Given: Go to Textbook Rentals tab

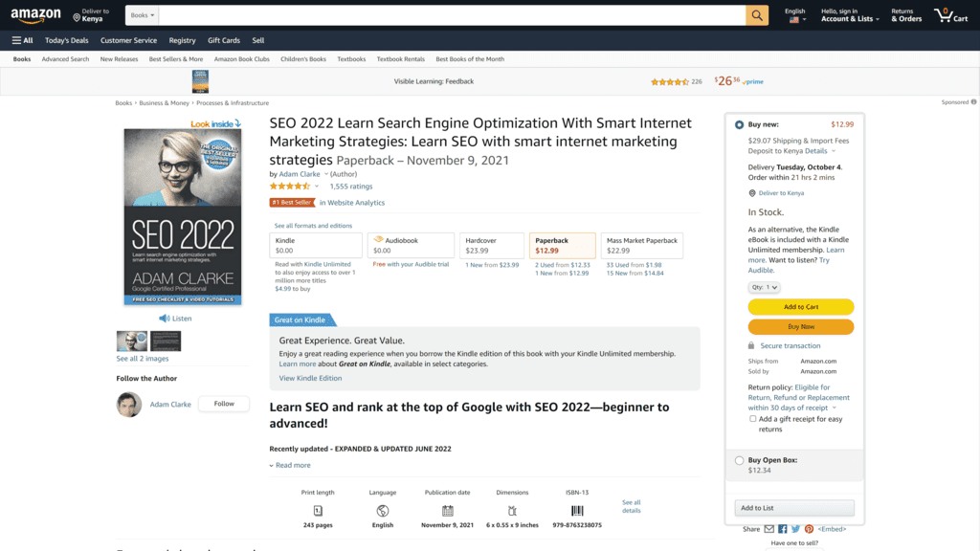Looking at the screenshot, I should [x=401, y=58].
